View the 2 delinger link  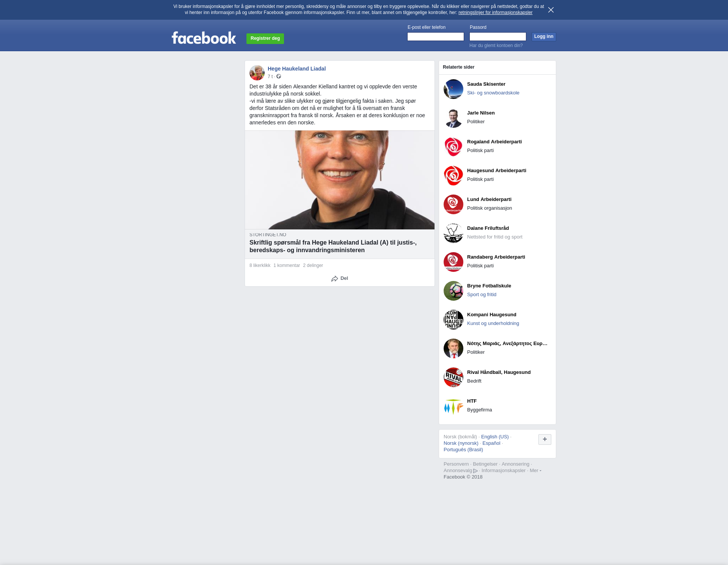[313, 265]
